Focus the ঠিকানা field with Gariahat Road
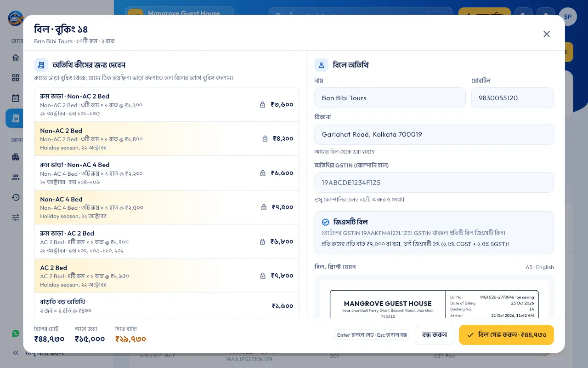This screenshot has height=368, width=588. pos(434,134)
